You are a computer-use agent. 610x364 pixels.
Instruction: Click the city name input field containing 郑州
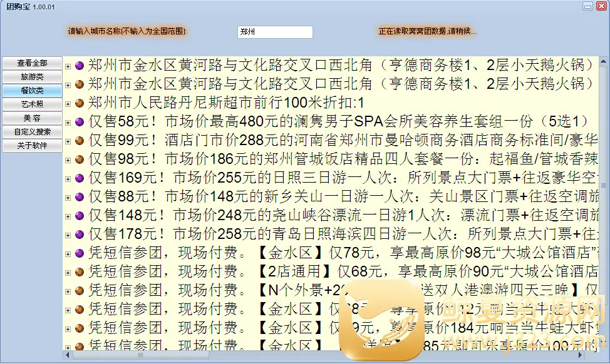click(x=274, y=32)
